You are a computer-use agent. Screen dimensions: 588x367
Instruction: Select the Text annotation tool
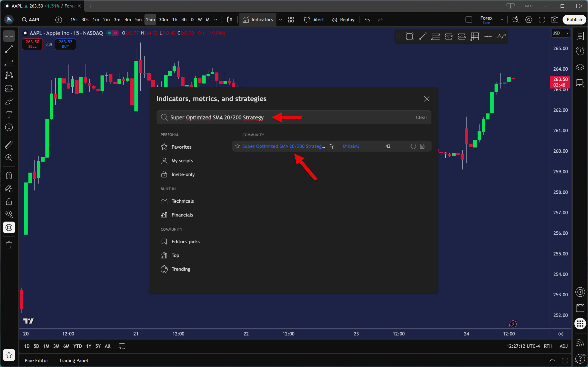coord(9,114)
